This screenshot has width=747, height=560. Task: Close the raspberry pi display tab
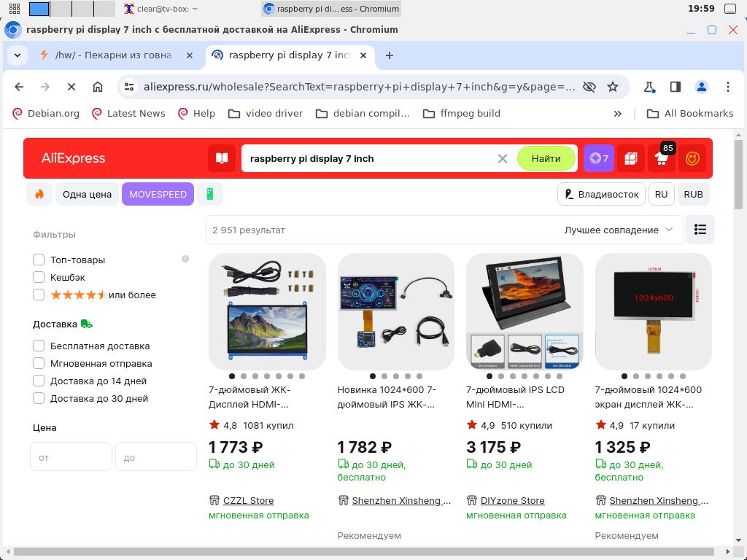pos(363,55)
